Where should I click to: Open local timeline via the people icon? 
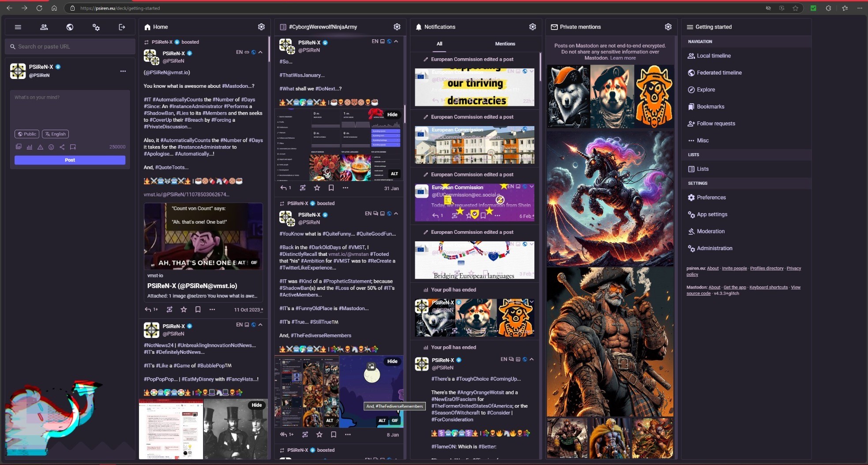[44, 27]
